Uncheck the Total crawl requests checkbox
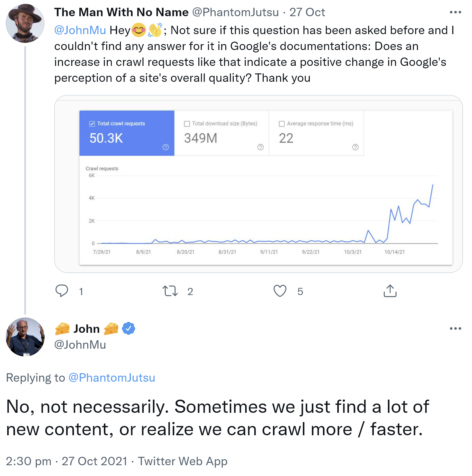 pos(92,124)
